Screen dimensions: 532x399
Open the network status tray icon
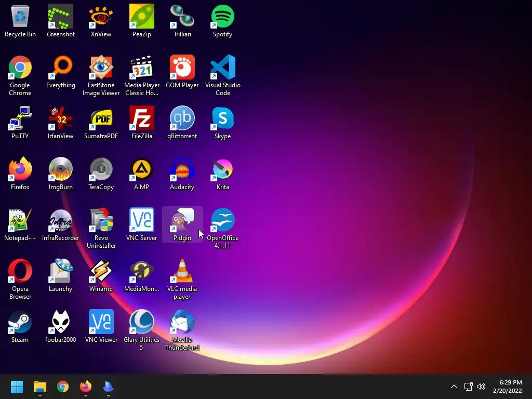tap(469, 387)
